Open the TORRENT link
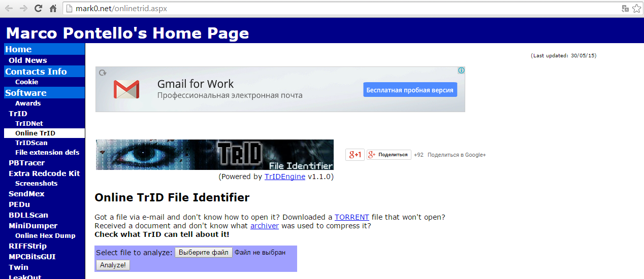Image resolution: width=644 pixels, height=279 pixels. click(352, 217)
